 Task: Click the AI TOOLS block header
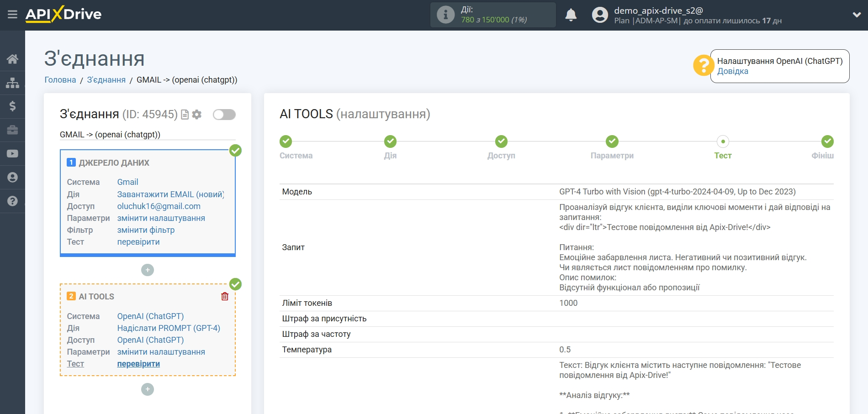tap(96, 297)
